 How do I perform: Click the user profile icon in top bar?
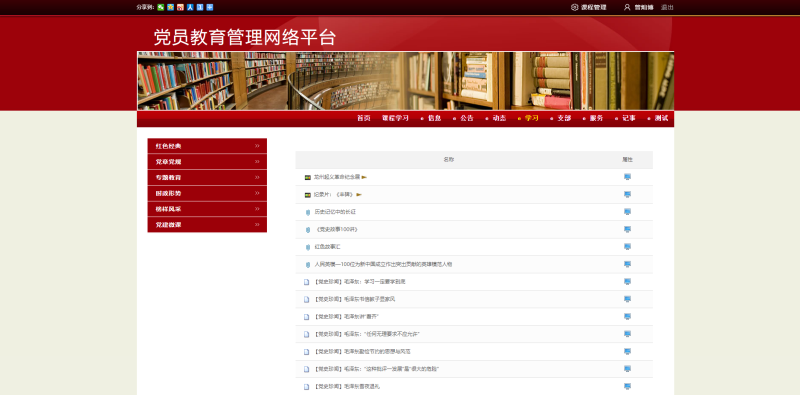point(628,7)
